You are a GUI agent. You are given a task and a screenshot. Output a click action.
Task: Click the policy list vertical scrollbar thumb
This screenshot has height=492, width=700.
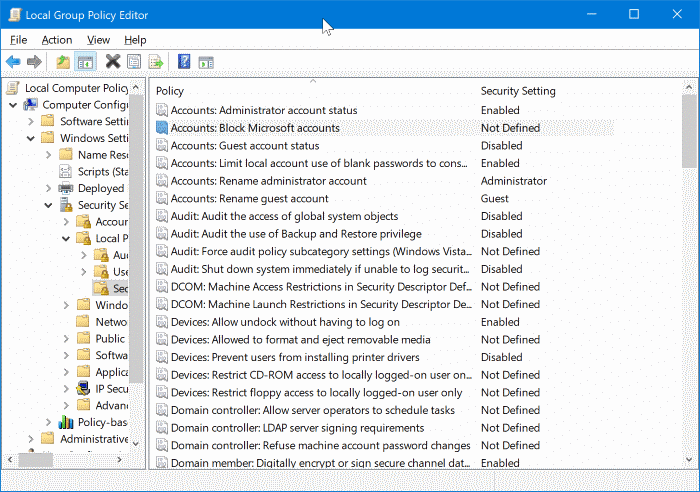click(689, 132)
